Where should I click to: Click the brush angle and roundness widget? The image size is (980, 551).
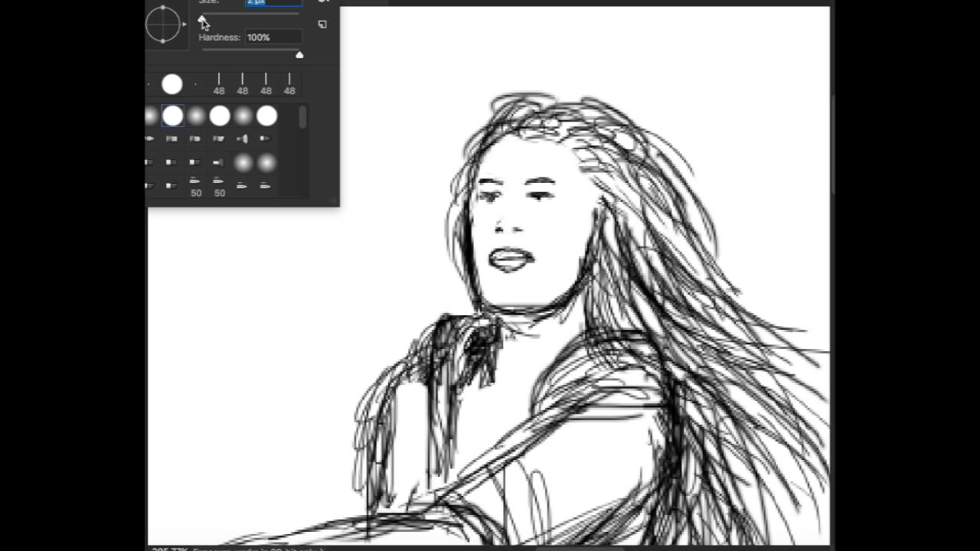[x=163, y=24]
